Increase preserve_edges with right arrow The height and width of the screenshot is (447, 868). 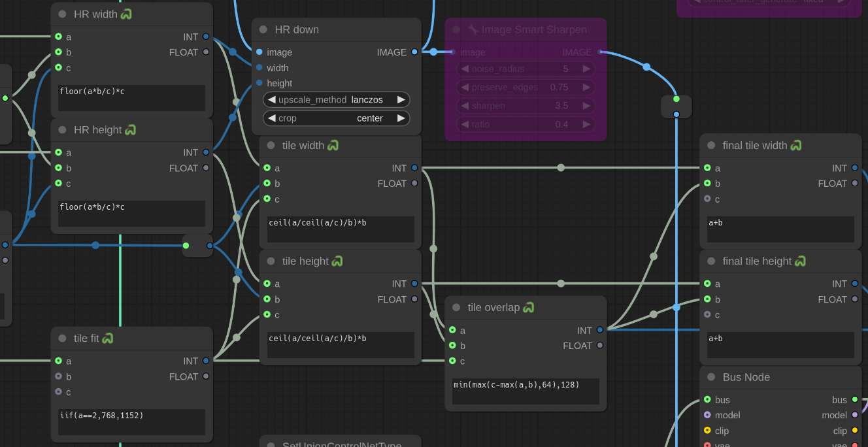[586, 87]
